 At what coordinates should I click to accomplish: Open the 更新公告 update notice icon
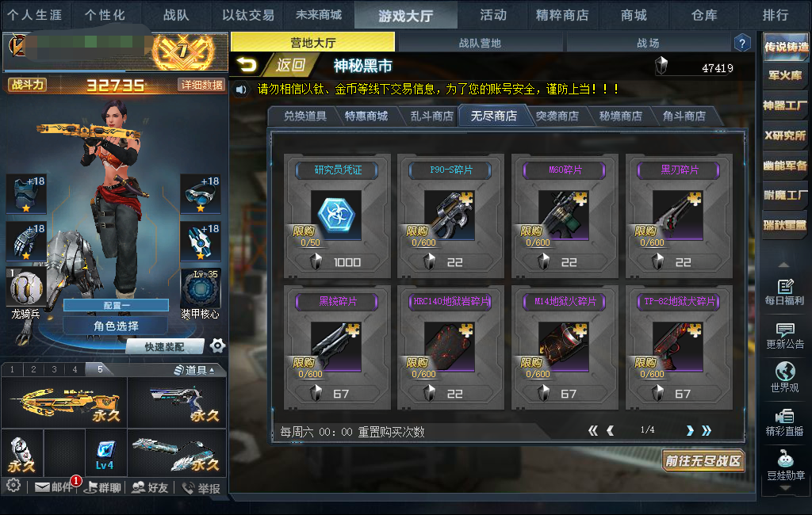point(784,336)
